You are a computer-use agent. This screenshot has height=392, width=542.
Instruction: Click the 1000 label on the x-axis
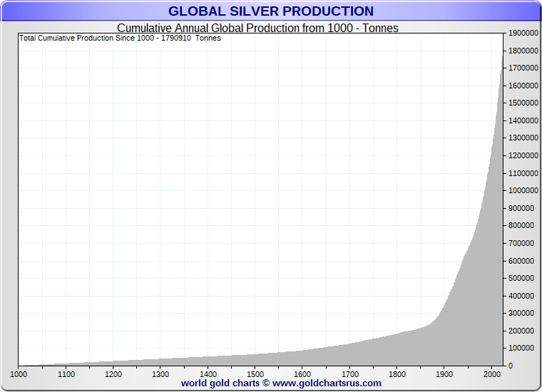[19, 373]
